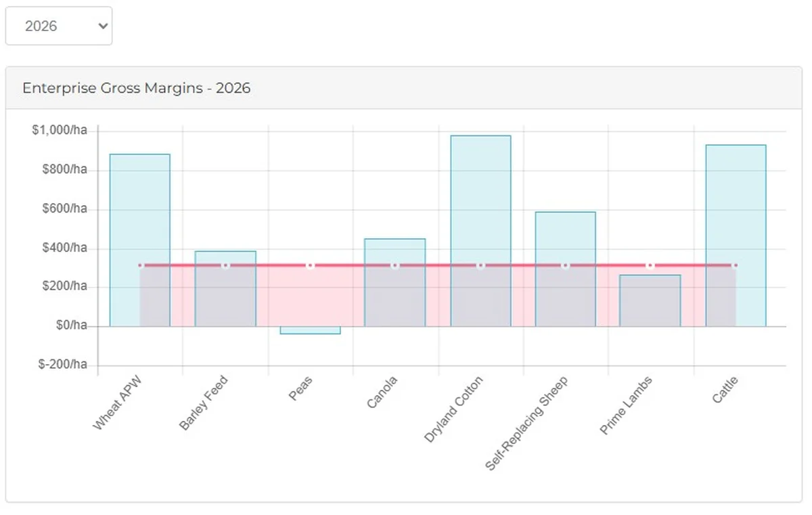Click the benchmark dot above Prime Lambs

click(x=650, y=265)
